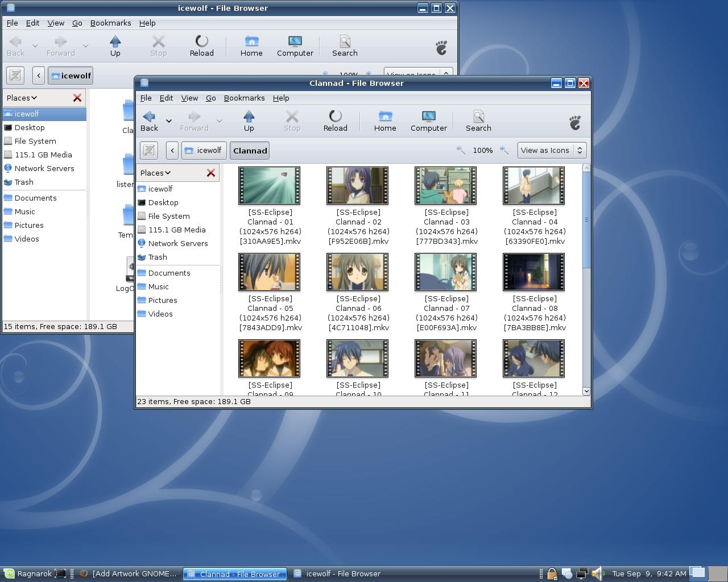Open View as Icons dropdown in Clannad window
The height and width of the screenshot is (582, 728).
pos(552,151)
